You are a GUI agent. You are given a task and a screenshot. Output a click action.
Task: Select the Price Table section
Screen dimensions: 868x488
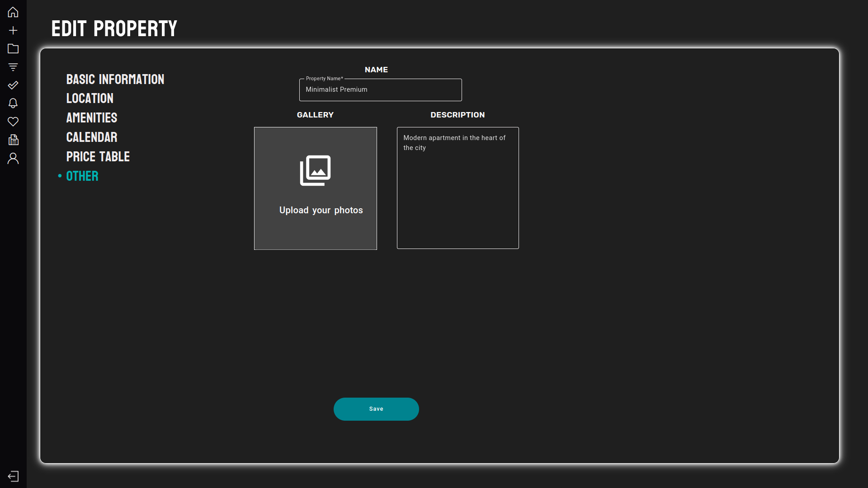click(98, 157)
